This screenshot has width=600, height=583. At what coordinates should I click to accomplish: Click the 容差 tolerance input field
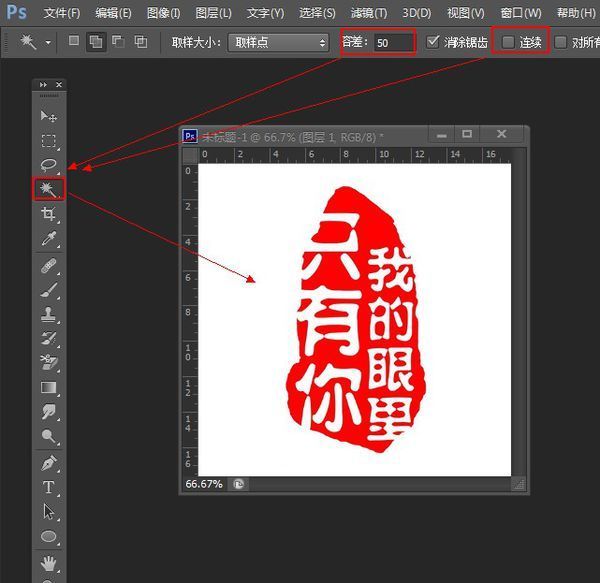[394, 42]
